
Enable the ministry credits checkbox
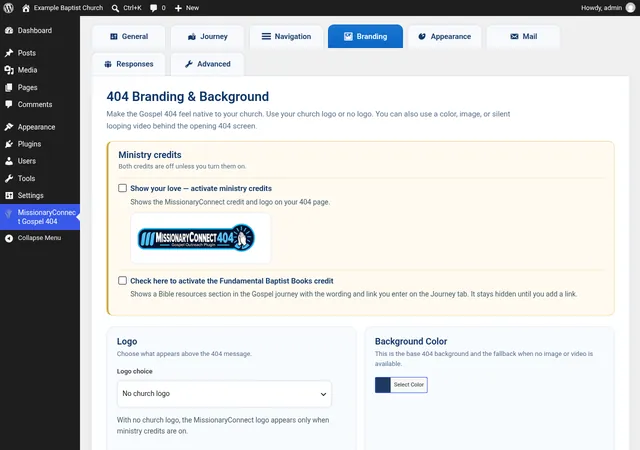(122, 188)
